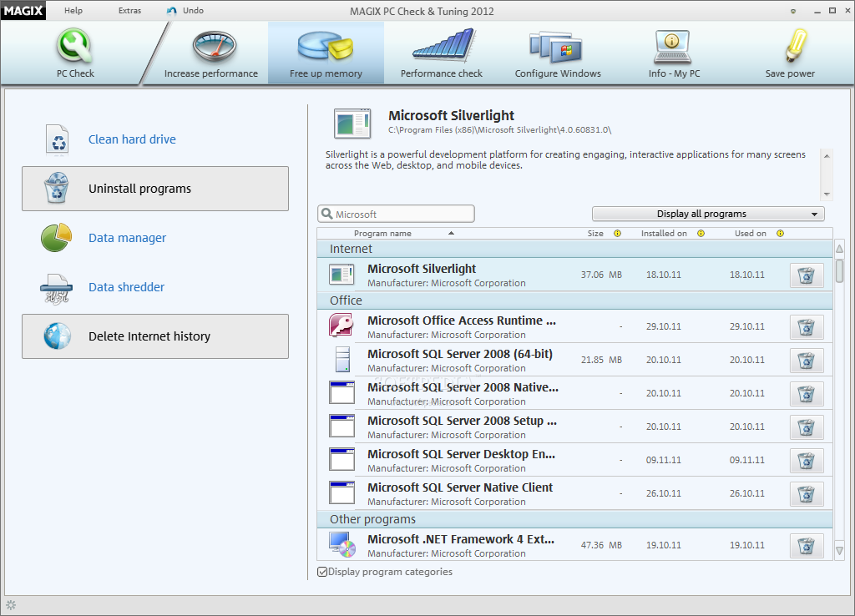This screenshot has width=855, height=616.
Task: Uninstall SQL Server Desktop En... trash icon
Action: [x=807, y=460]
